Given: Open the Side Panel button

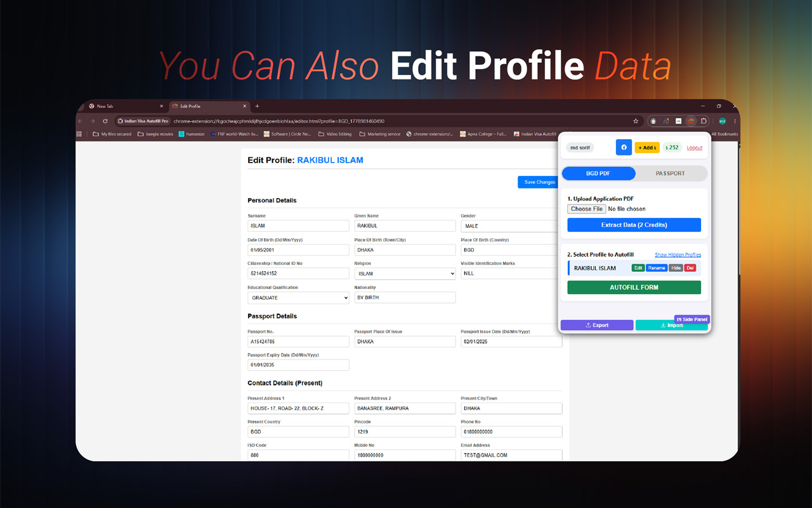Looking at the screenshot, I should point(692,319).
